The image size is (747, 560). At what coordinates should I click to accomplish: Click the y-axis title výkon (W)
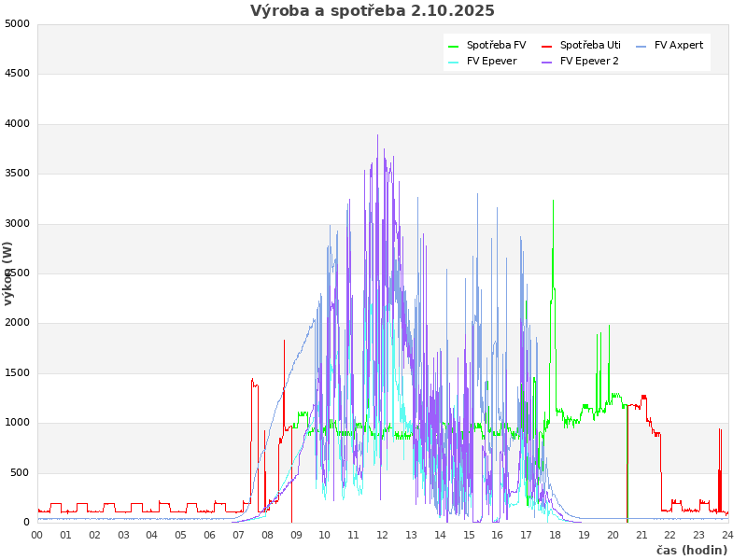coord(8,273)
